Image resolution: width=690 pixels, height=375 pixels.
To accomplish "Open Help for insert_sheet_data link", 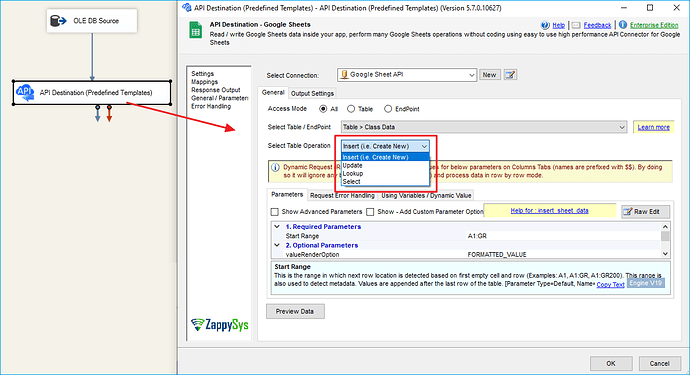I will (x=549, y=210).
